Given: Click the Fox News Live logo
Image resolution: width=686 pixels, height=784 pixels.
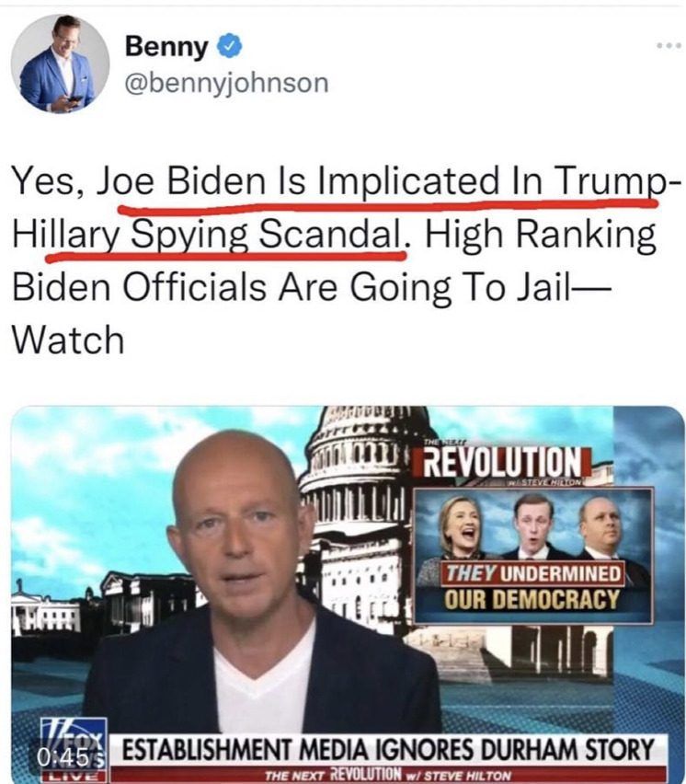Looking at the screenshot, I should click(x=74, y=751).
